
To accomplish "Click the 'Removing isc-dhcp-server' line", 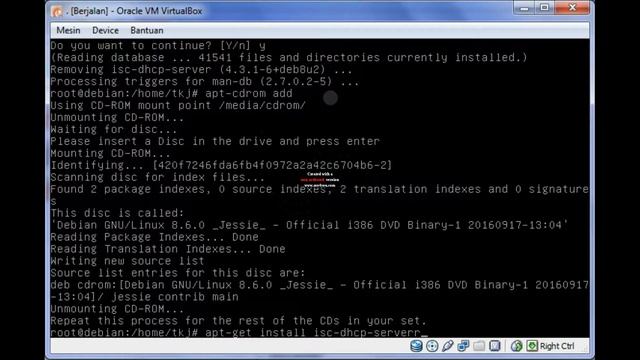I will [x=201, y=70].
